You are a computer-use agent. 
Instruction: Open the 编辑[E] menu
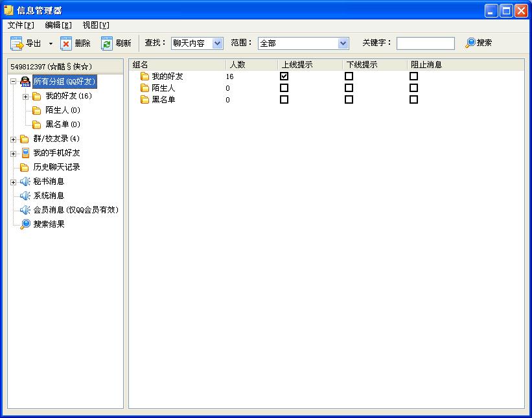[58, 25]
